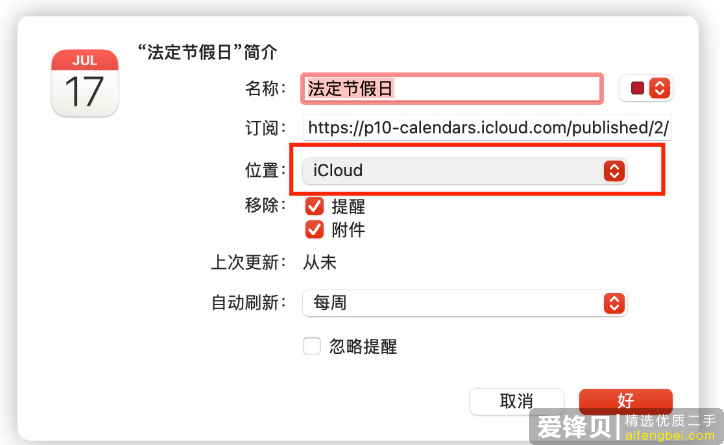Confirm with the red 好 button
The image size is (724, 445).
click(x=625, y=401)
